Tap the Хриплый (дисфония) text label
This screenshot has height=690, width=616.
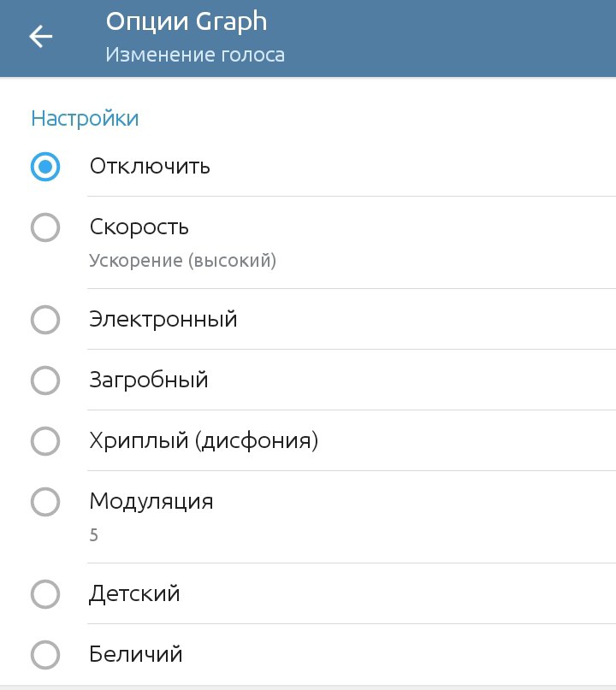pyautogui.click(x=204, y=441)
